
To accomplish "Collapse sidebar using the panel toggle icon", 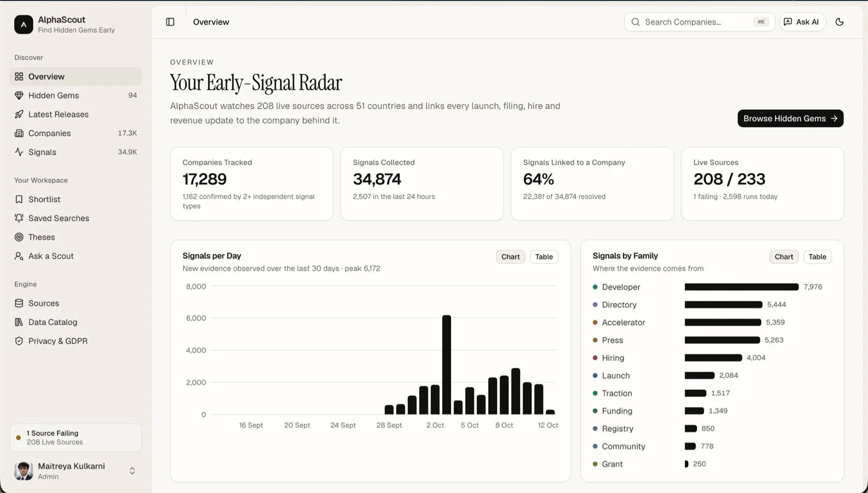I will click(170, 22).
